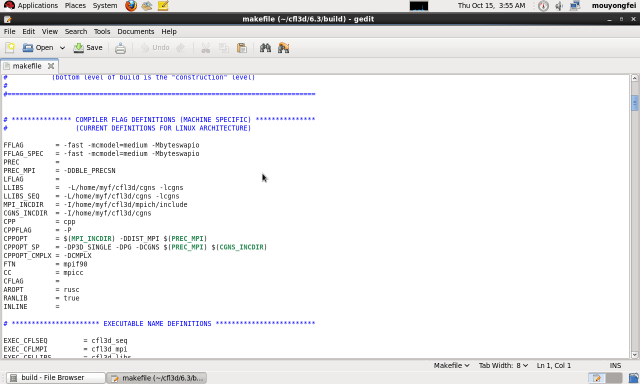Click the EXEC_CFLSEQ = cfl3d_seq line
The image size is (640, 384).
[65, 341]
